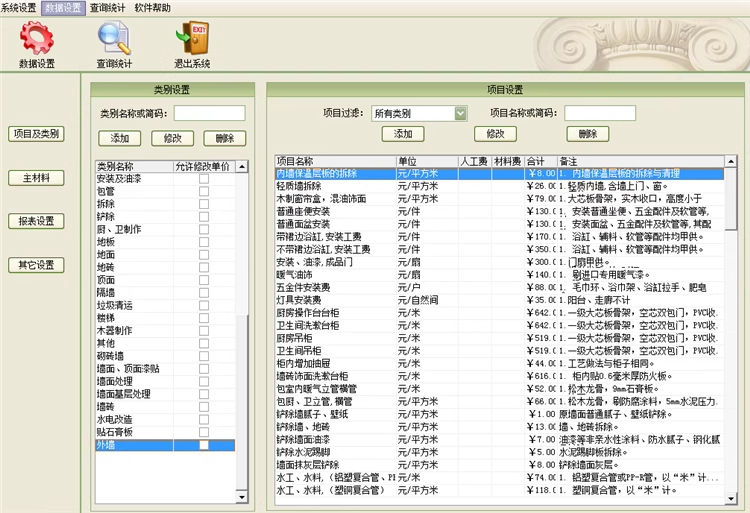Open 其它设置 section

(x=36, y=265)
